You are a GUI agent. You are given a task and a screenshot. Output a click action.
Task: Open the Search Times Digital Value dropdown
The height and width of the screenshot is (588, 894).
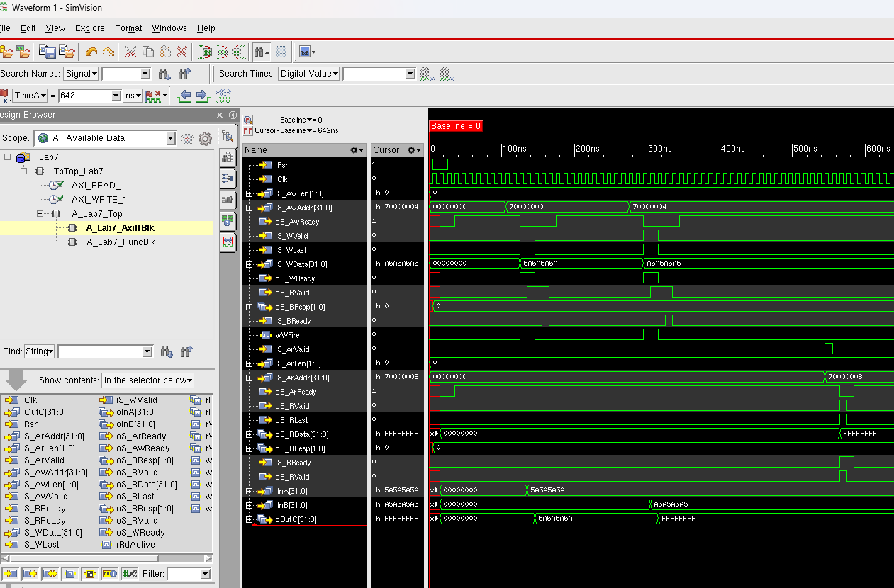(x=308, y=74)
